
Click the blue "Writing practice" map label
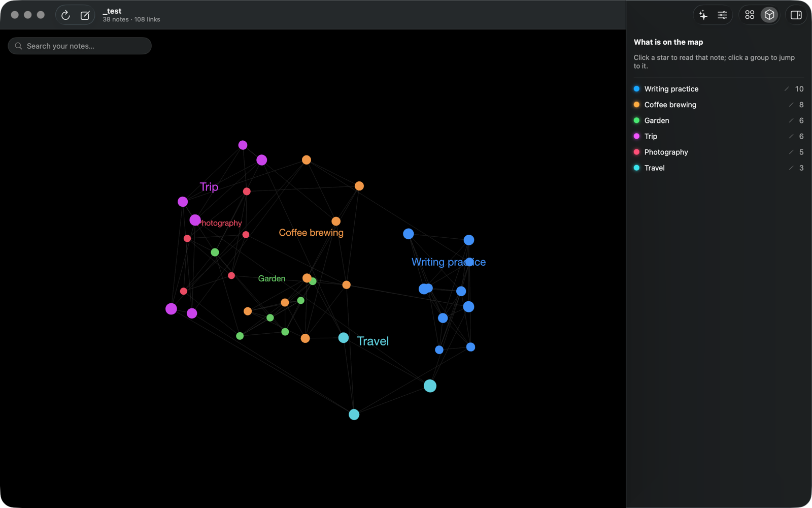coord(449,262)
